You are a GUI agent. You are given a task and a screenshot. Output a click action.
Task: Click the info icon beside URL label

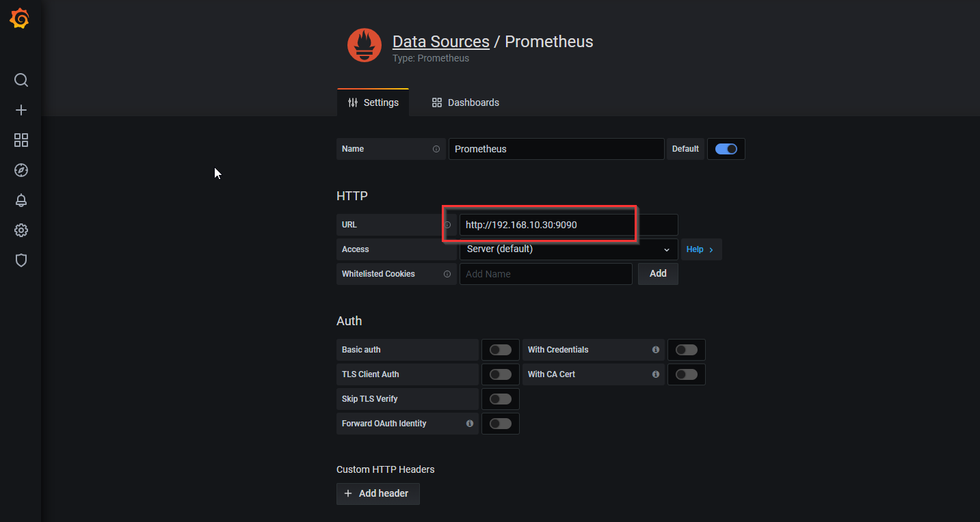point(447,225)
